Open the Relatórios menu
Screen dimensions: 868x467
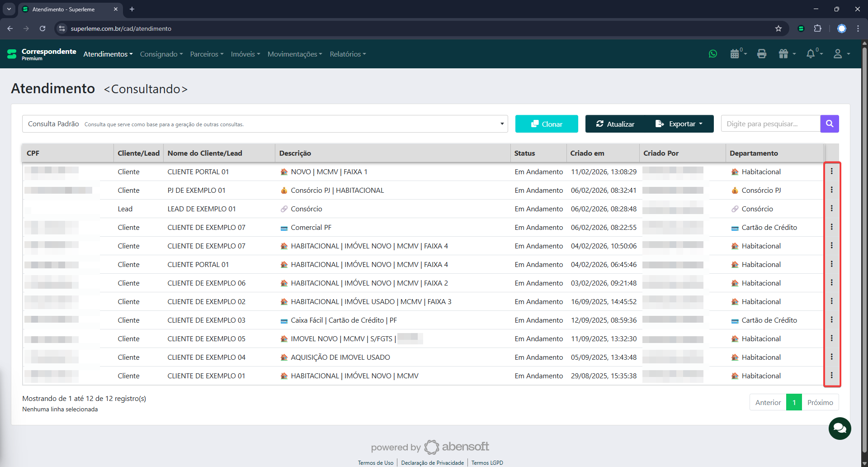click(x=348, y=54)
